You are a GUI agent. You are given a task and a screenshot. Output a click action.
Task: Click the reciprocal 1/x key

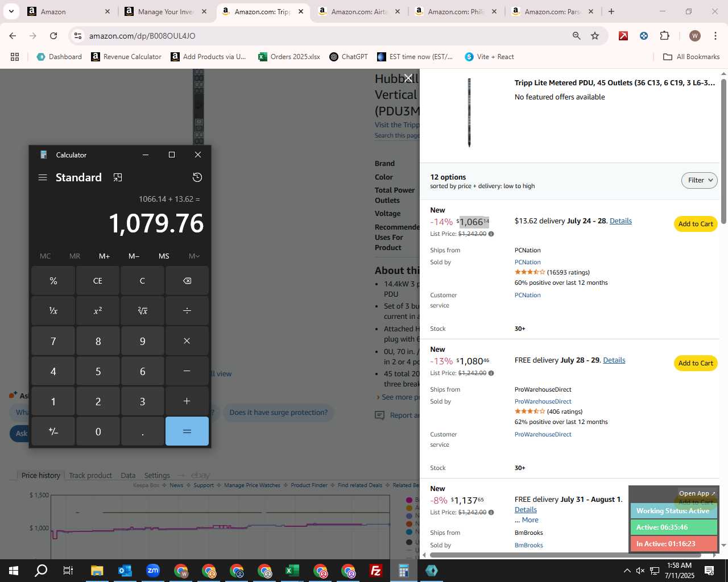pyautogui.click(x=53, y=311)
